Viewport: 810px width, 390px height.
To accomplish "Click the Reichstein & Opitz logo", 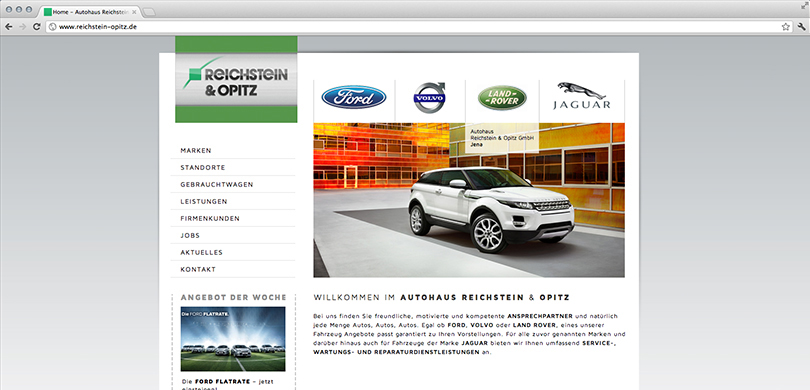I will point(236,80).
